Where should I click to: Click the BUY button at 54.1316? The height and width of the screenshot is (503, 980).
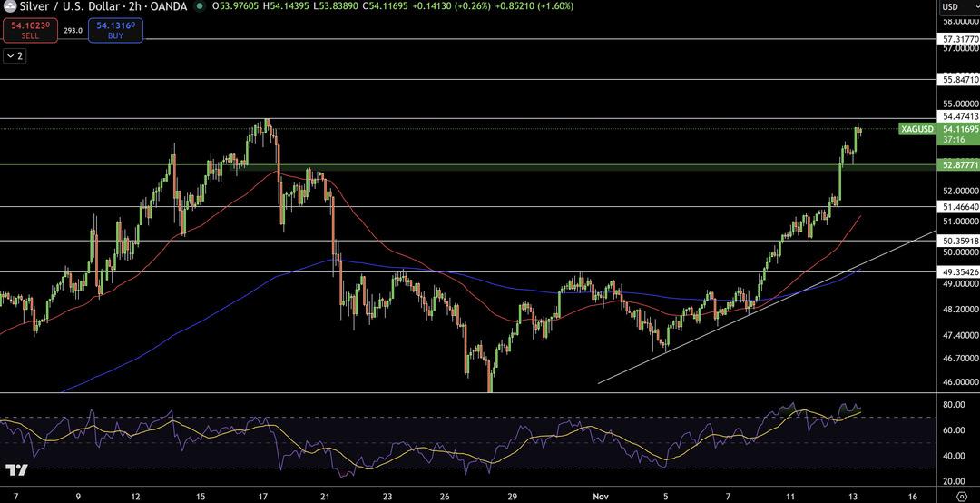[115, 30]
